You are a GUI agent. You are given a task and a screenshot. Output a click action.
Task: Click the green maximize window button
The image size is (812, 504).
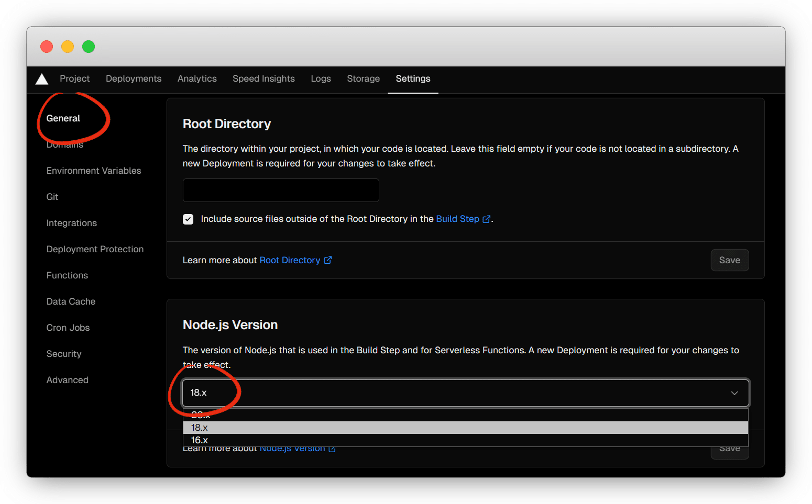pos(89,47)
